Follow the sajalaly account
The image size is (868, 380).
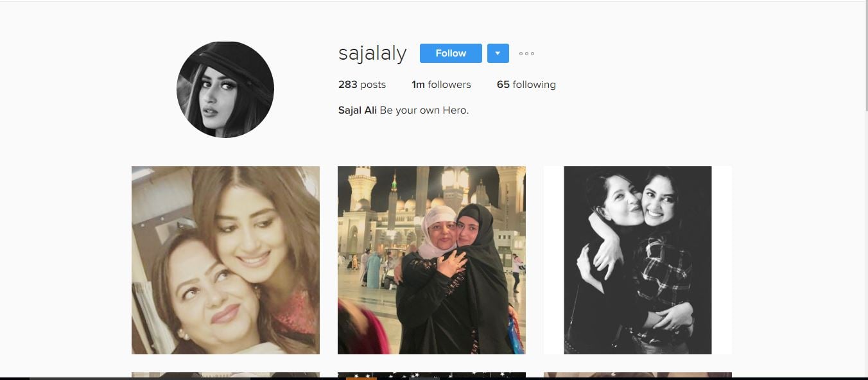[x=451, y=53]
